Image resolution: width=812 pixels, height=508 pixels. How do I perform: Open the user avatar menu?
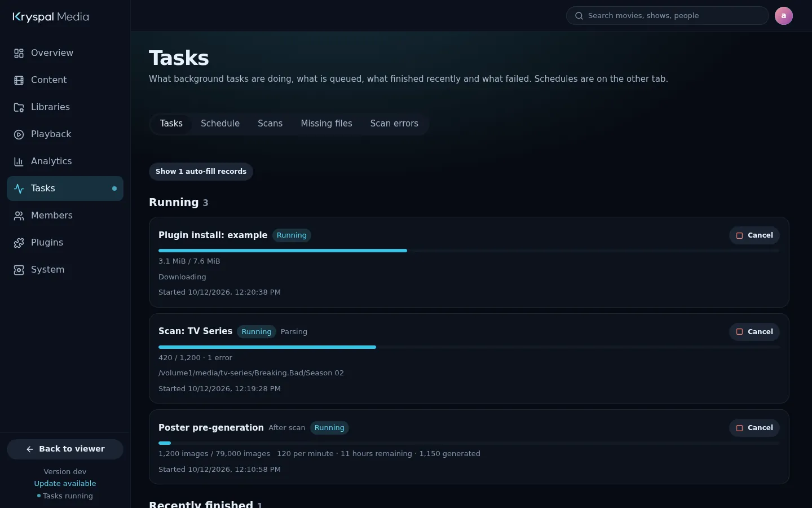tap(784, 16)
